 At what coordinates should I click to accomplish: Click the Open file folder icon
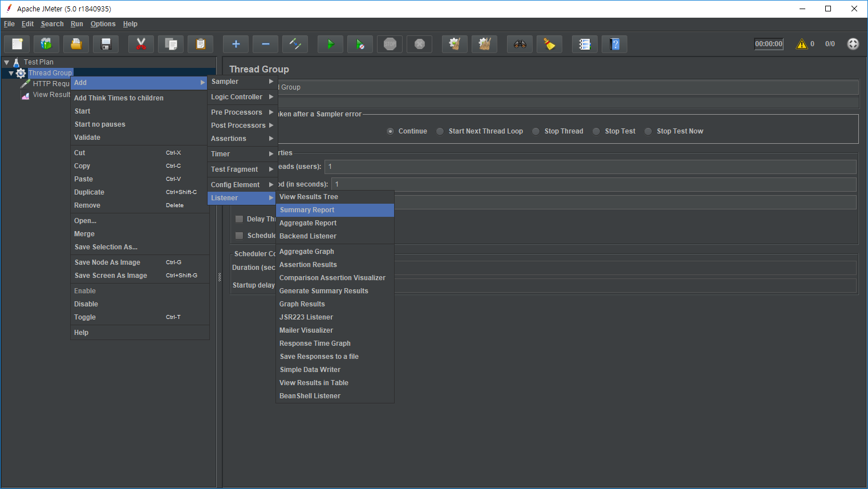[x=76, y=44]
